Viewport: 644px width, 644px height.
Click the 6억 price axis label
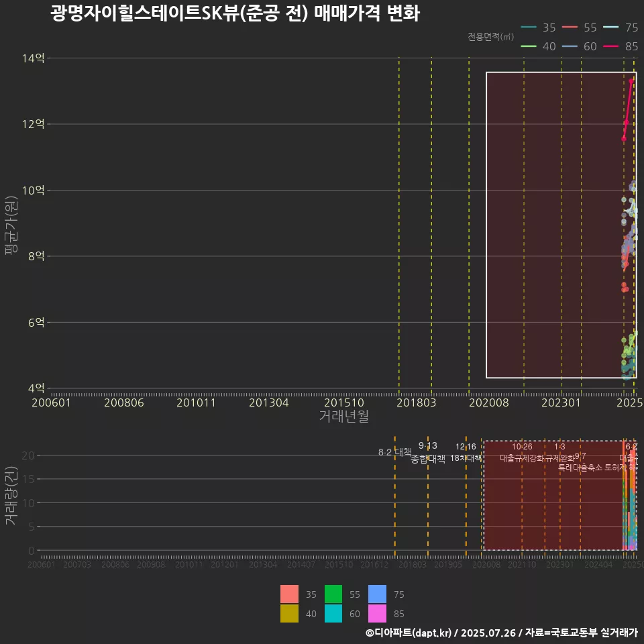pos(36,323)
